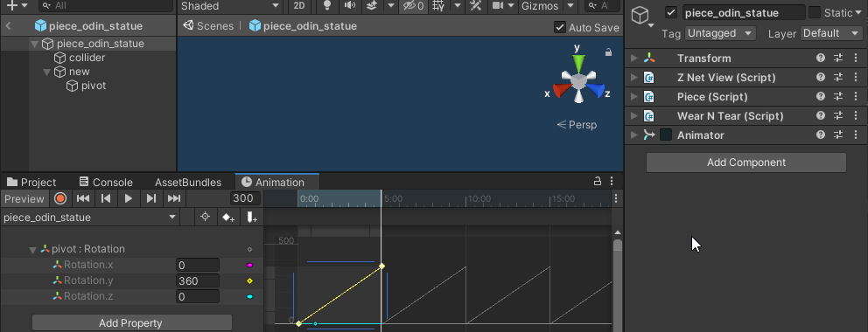The image size is (868, 332).
Task: Toggle the Static checkbox
Action: 815,12
